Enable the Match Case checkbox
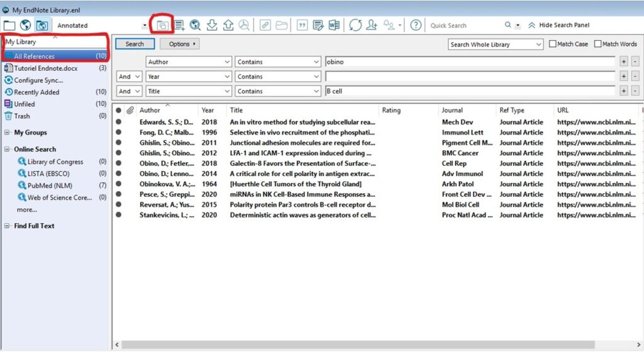644x362 pixels. coord(553,44)
